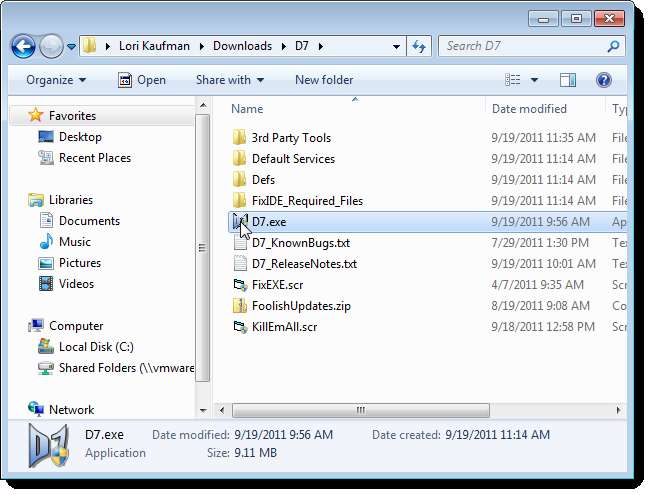Refresh the D7 folder view
650x495 pixels.
(x=419, y=46)
